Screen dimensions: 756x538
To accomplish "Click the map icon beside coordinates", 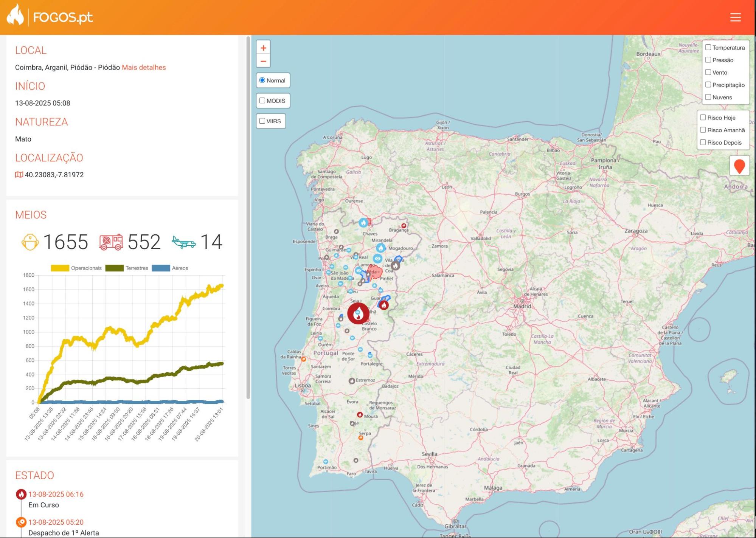I will (19, 175).
